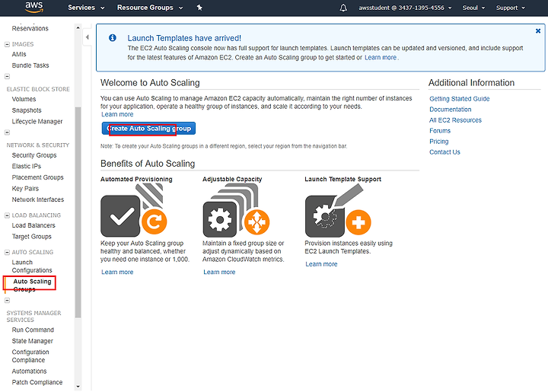Click the sidebar scroll down arrow
Screen dimensions: 548x392
click(78, 387)
